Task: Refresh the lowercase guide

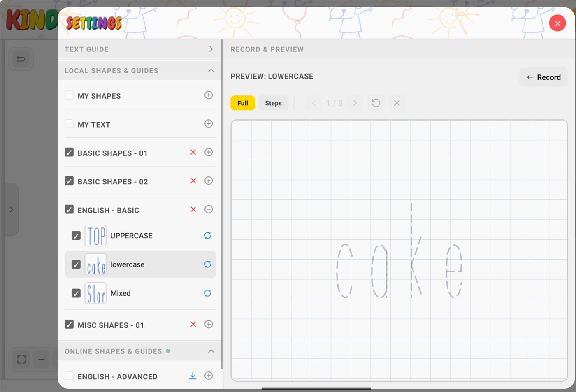Action: coord(208,264)
